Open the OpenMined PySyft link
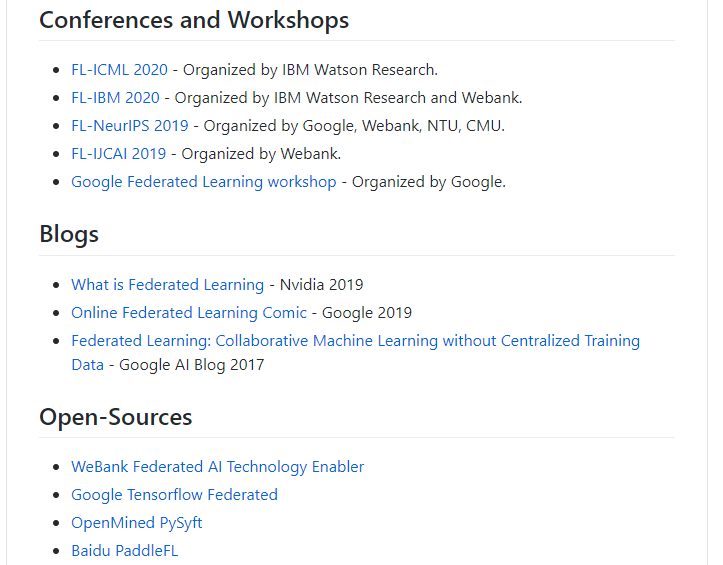 click(136, 523)
